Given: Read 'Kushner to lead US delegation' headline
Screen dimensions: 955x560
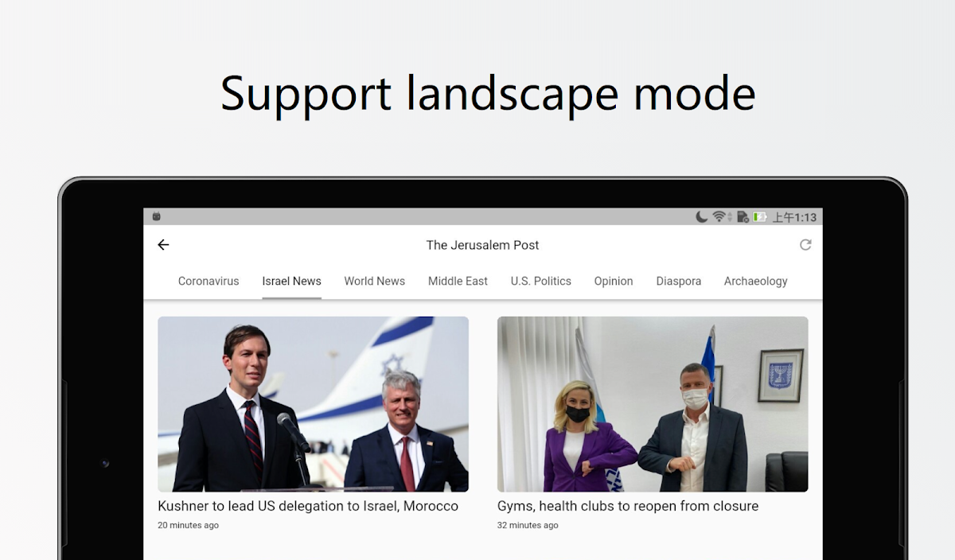Looking at the screenshot, I should (x=308, y=506).
